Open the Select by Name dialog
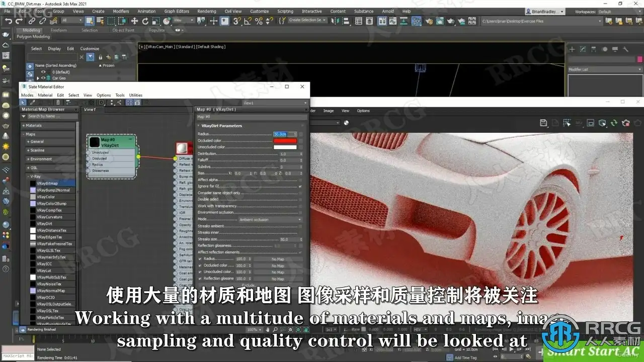The image size is (644, 362). pyautogui.click(x=100, y=21)
